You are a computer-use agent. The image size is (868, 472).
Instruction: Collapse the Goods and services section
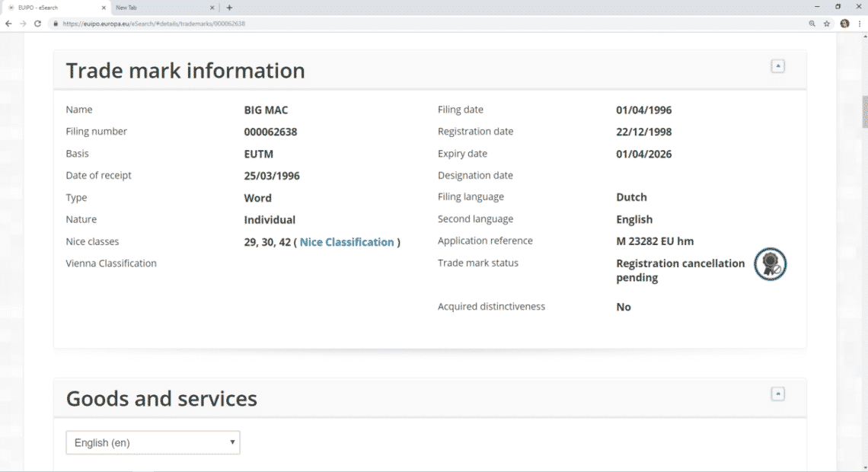(777, 394)
